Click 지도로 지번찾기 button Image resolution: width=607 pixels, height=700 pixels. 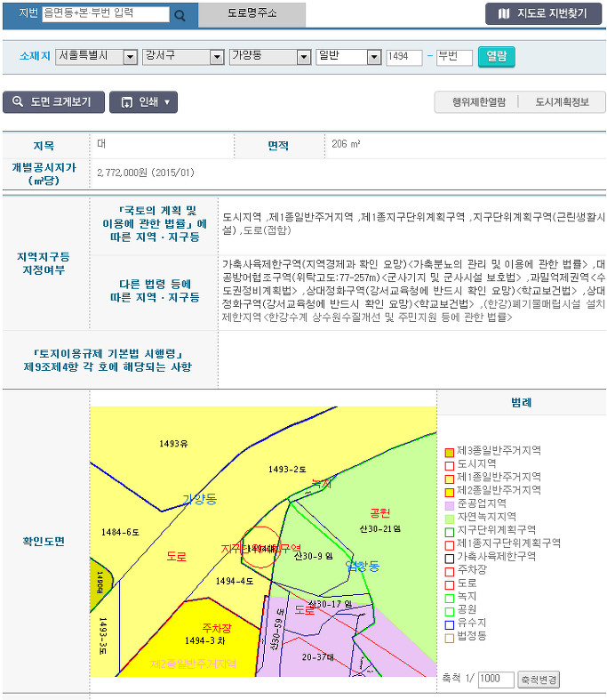pyautogui.click(x=543, y=14)
